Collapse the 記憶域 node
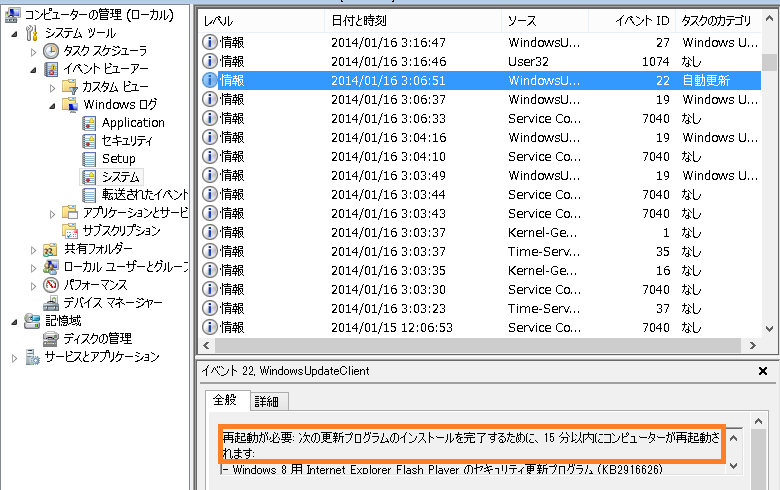780x490 pixels. pyautogui.click(x=14, y=322)
